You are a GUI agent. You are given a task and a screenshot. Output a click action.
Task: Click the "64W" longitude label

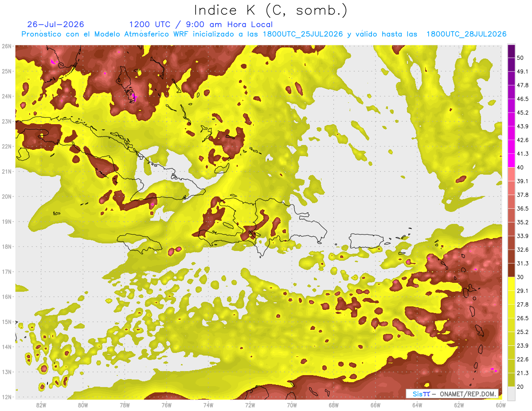(x=417, y=405)
